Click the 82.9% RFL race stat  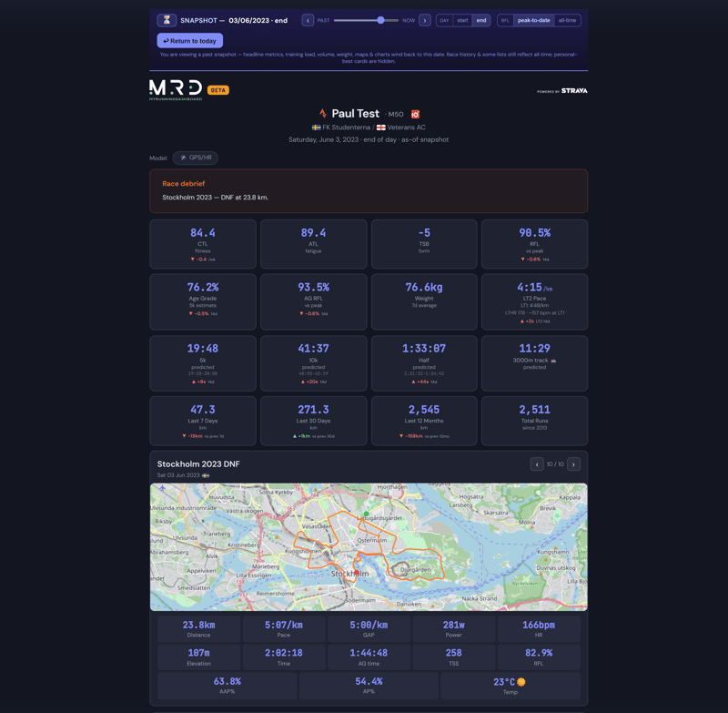[539, 657]
